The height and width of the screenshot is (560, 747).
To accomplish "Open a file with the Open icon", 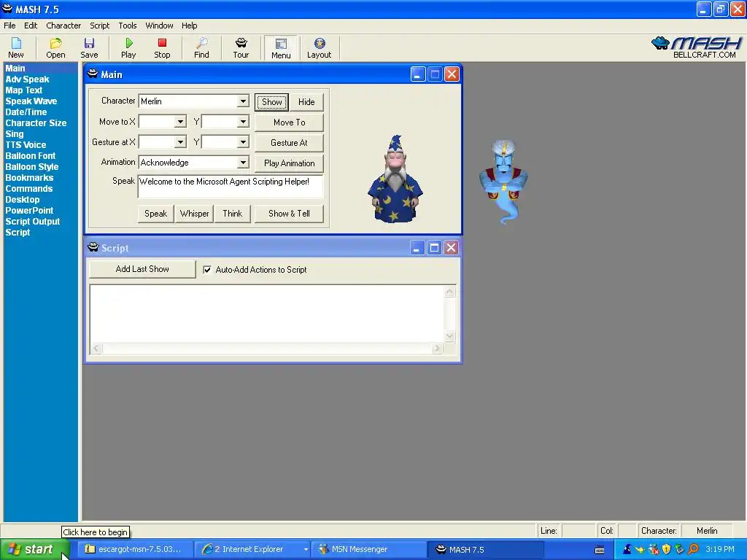I will pos(55,48).
